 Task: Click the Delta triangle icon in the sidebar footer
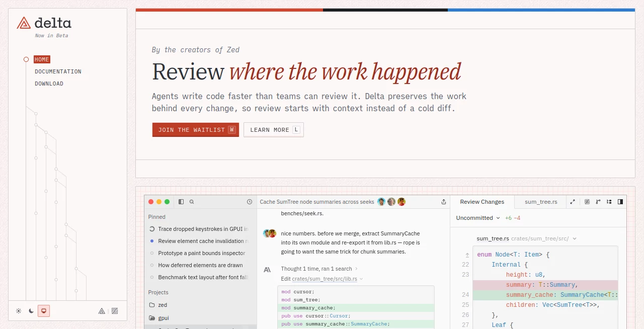102,311
